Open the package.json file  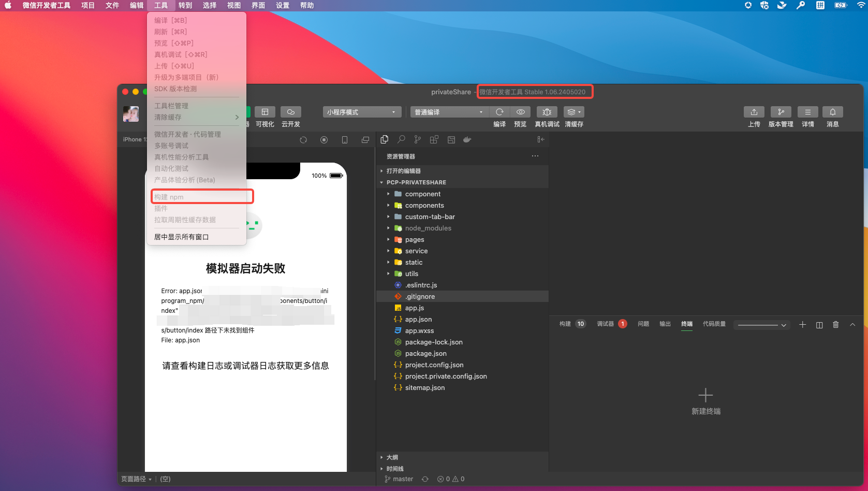tap(462, 354)
